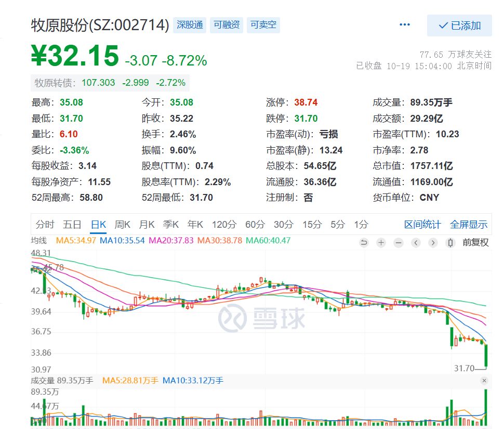Click the volume MA5:28.81万手 label
The image size is (504, 429).
(x=130, y=381)
